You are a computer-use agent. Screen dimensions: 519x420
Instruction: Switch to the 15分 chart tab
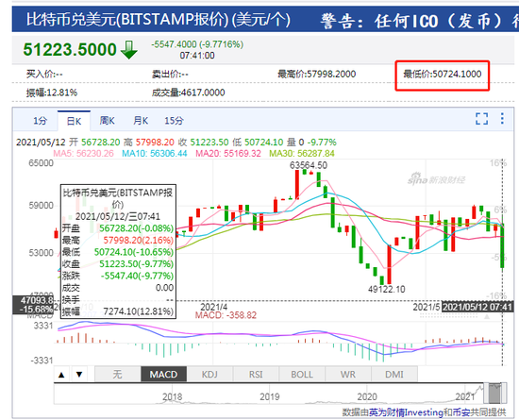(x=175, y=121)
